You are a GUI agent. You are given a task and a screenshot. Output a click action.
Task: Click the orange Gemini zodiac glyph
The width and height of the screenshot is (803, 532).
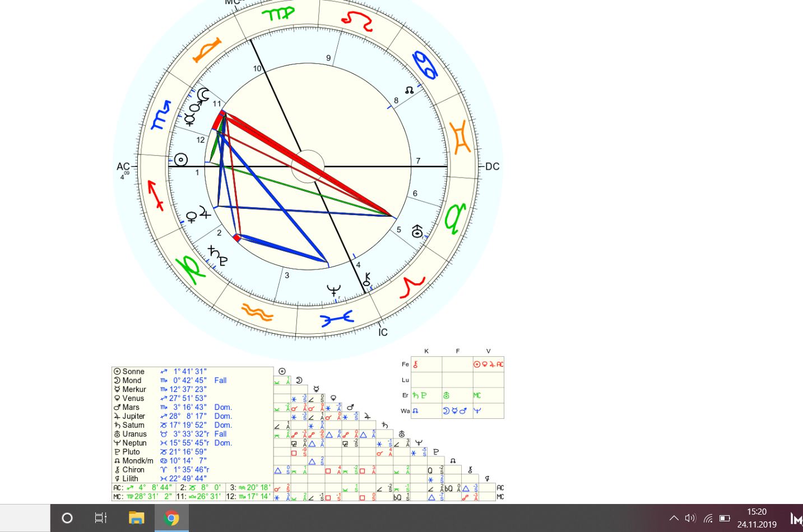[462, 137]
